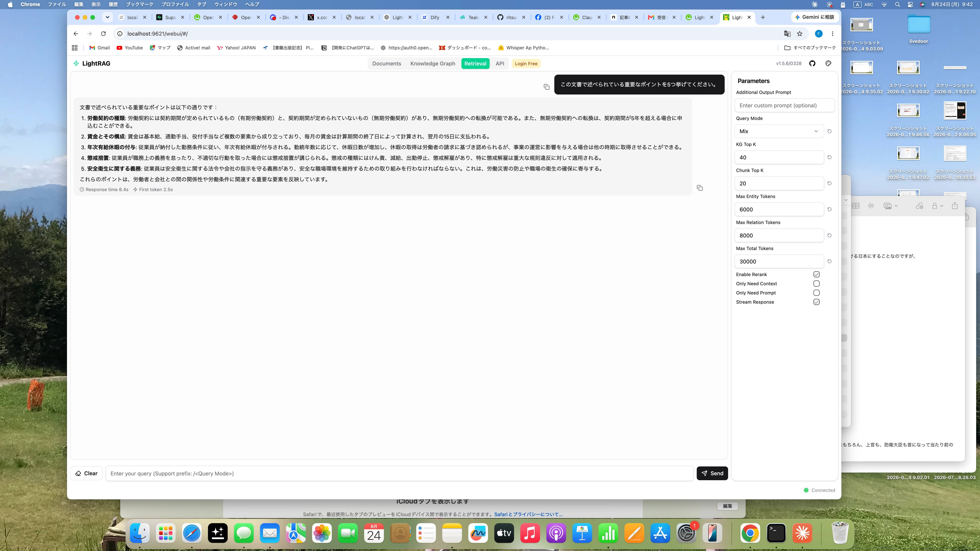Open すべてのブックマーク folder

pyautogui.click(x=810, y=48)
